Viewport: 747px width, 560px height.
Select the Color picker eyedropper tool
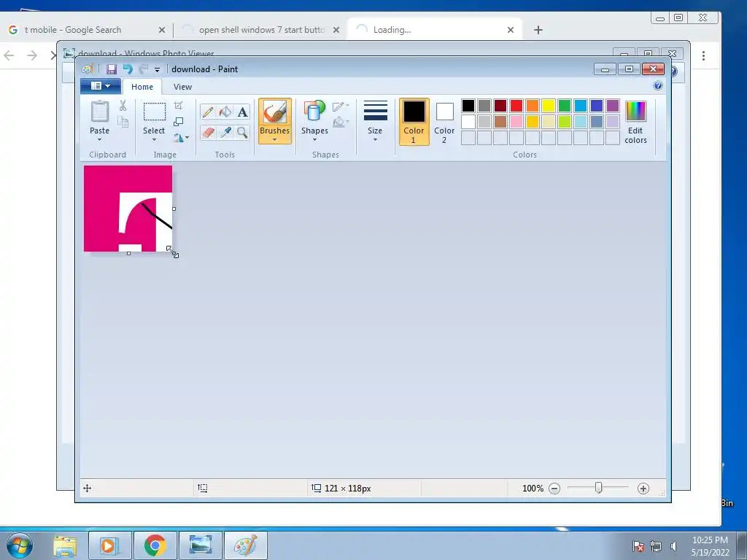225,132
